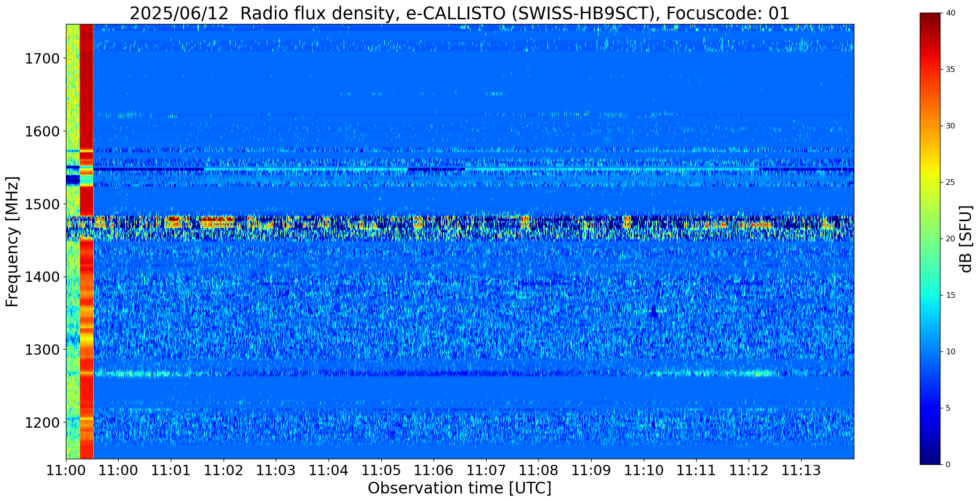Viewport: 980px width, 502px height.
Task: Click the dark blue bottom of the colorbar
Action: point(931,456)
